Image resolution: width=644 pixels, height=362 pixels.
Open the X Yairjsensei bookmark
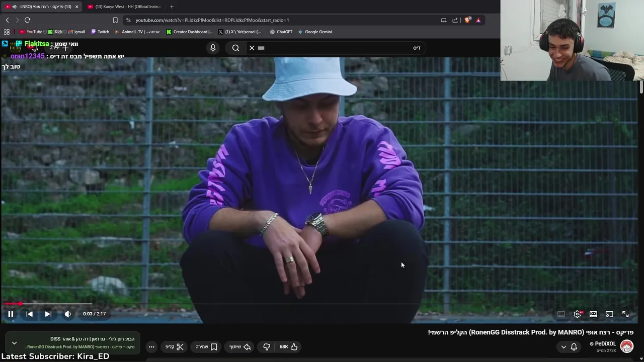tap(239, 32)
